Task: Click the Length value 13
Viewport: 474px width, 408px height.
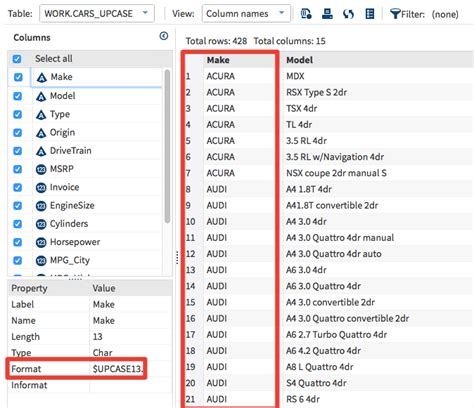Action: (98, 337)
